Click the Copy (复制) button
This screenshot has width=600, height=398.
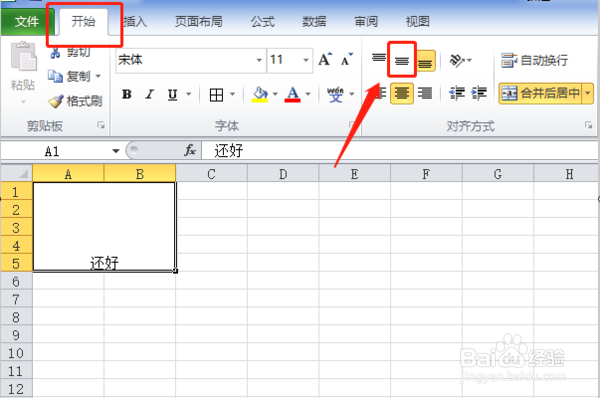pos(69,77)
